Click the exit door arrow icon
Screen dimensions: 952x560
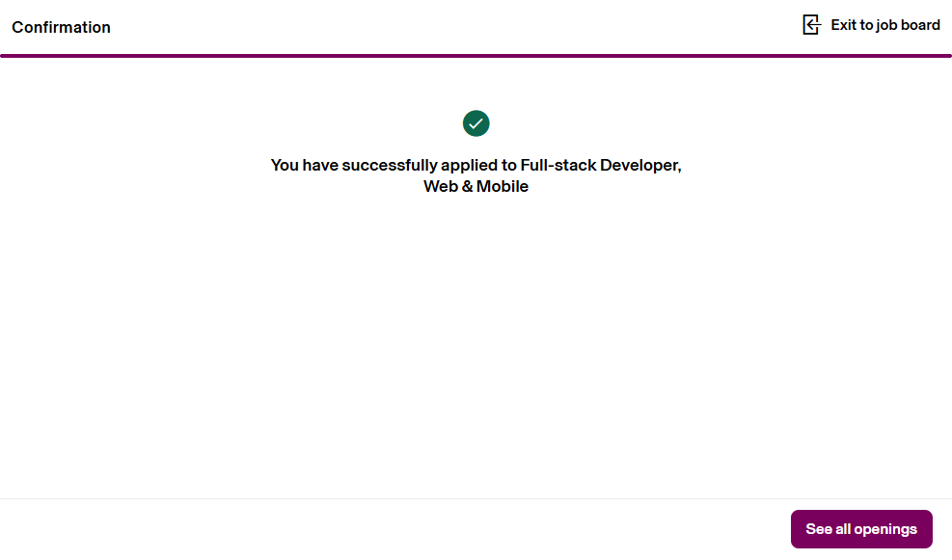811,25
